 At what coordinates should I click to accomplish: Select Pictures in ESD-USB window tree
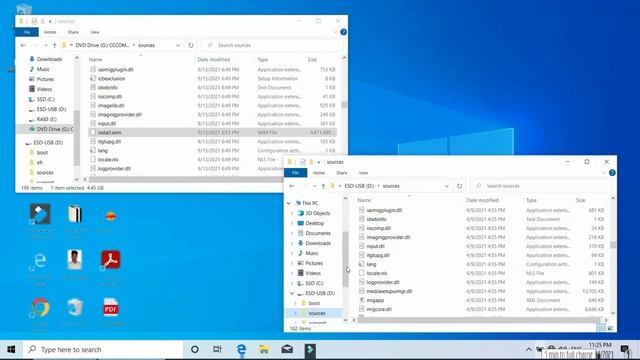coord(313,263)
